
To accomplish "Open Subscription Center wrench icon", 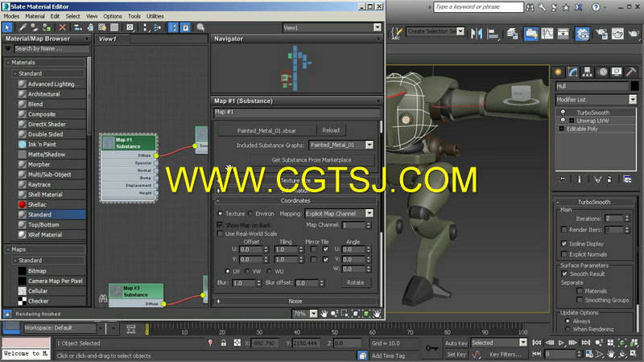I will tap(542, 7).
